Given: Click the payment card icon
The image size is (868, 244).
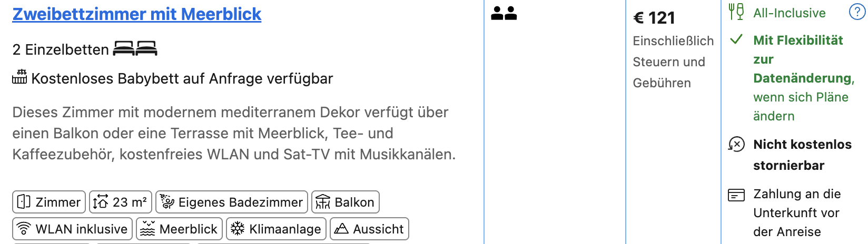Looking at the screenshot, I should (736, 195).
